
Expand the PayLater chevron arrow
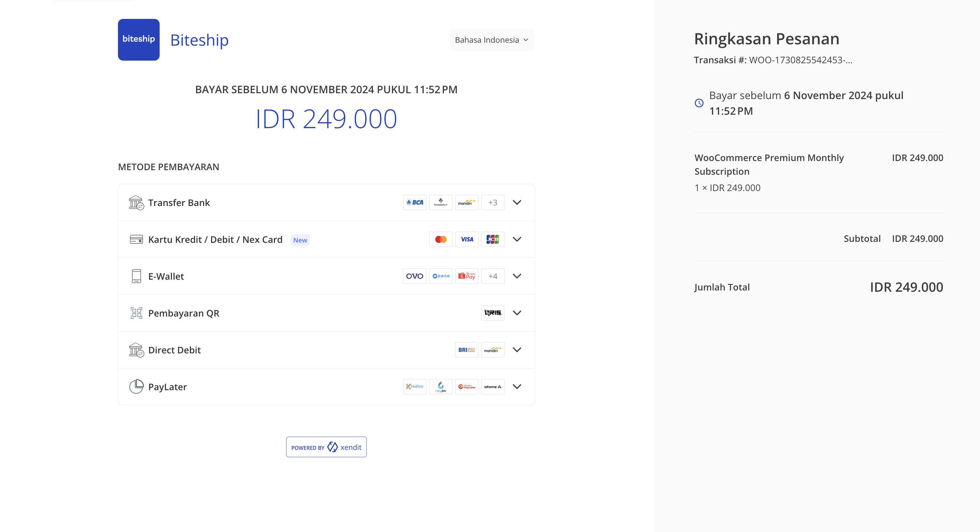[517, 387]
